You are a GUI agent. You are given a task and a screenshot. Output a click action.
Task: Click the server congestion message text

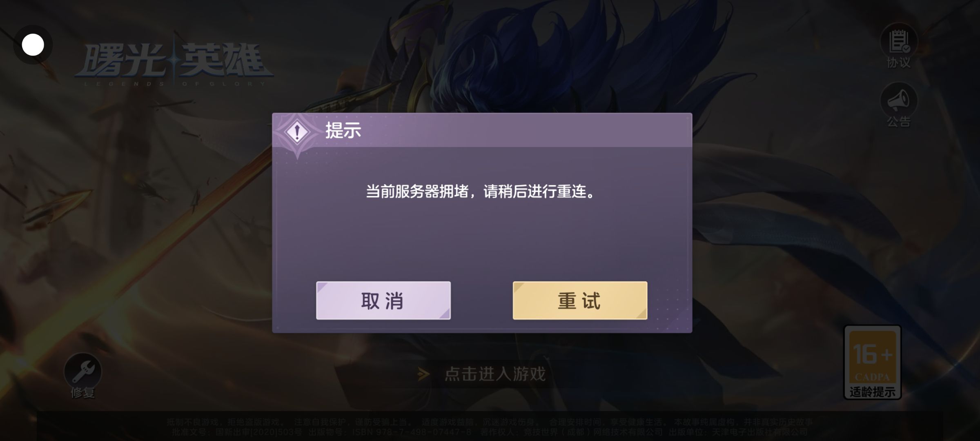[x=482, y=191]
